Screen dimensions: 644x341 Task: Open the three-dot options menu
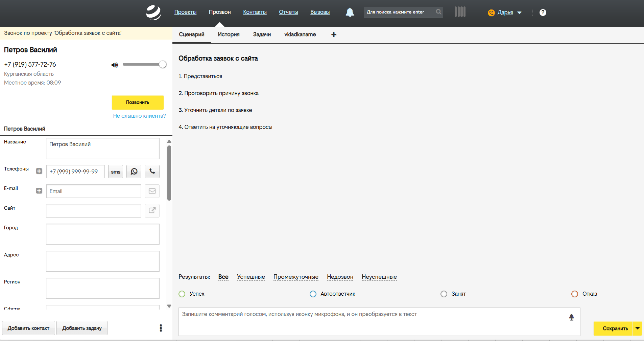[161, 328]
